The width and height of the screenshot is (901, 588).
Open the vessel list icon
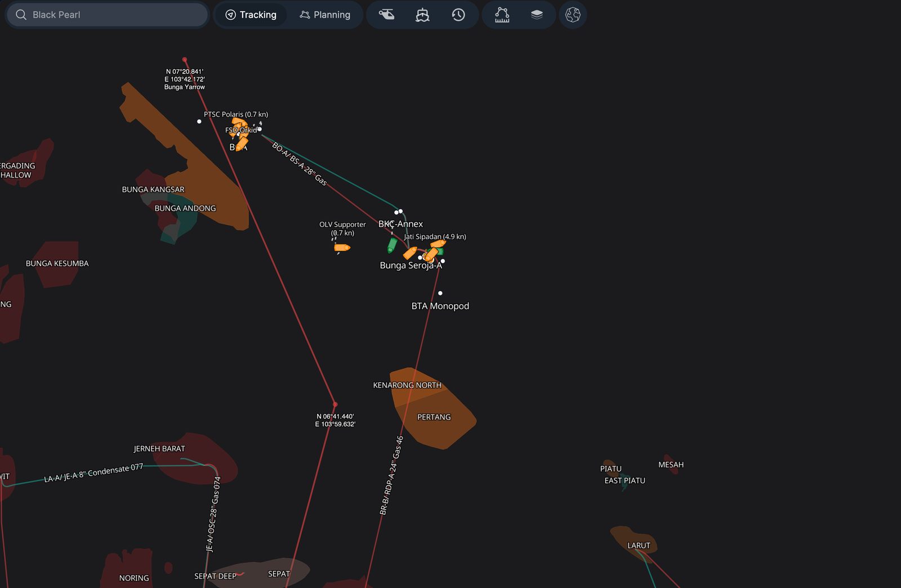coord(422,15)
